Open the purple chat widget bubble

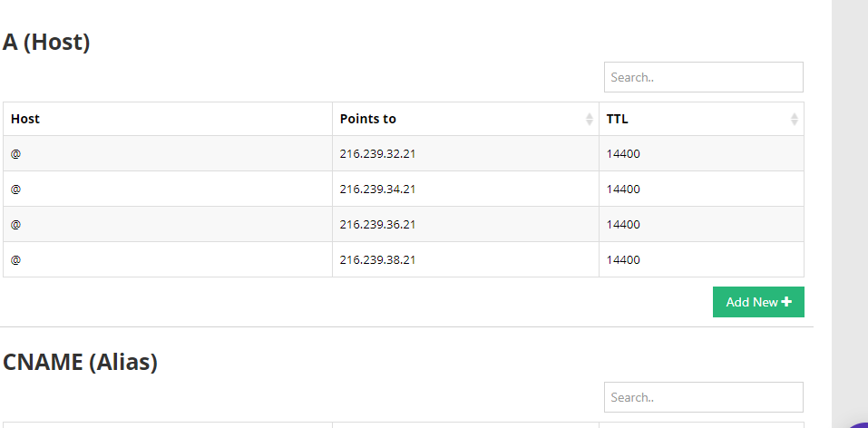coord(859,423)
